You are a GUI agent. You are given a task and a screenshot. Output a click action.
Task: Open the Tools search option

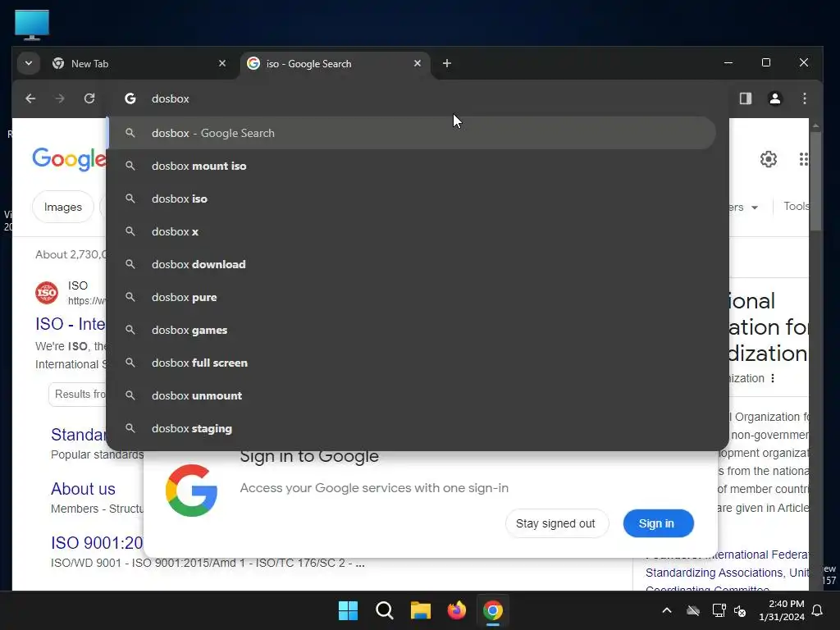796,206
